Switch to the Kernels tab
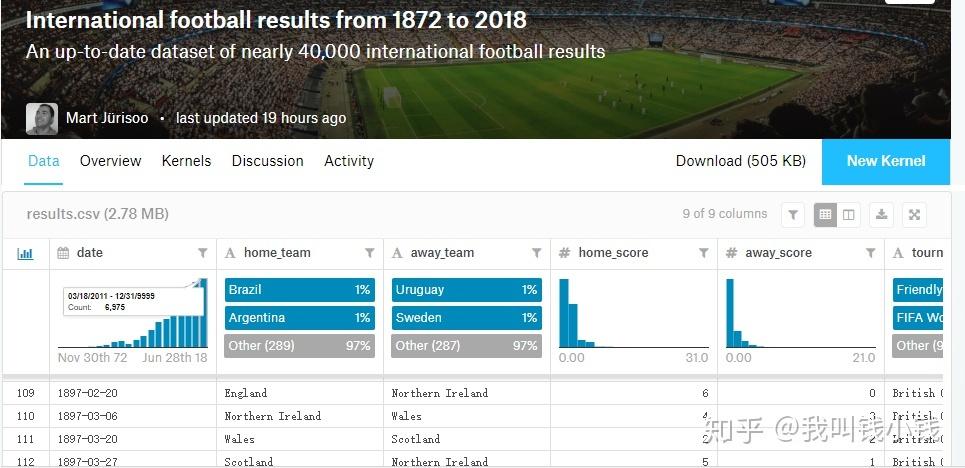 tap(186, 161)
